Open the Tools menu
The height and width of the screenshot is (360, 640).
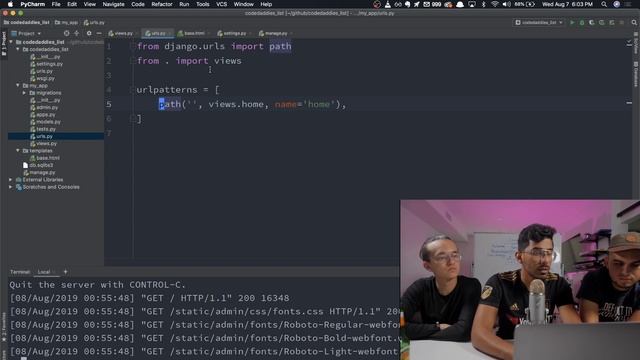click(x=202, y=4)
